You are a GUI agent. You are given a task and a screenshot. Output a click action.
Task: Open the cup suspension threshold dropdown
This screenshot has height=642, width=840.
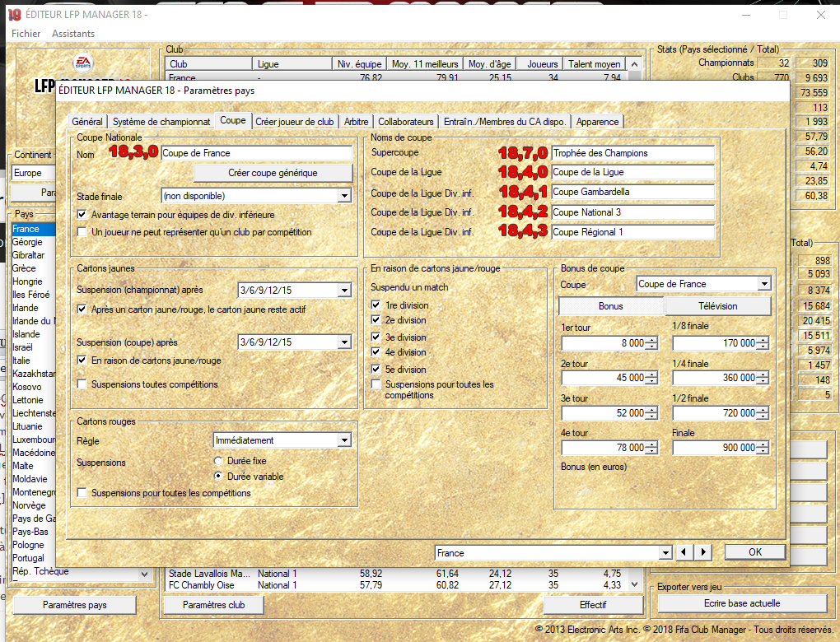coord(345,342)
